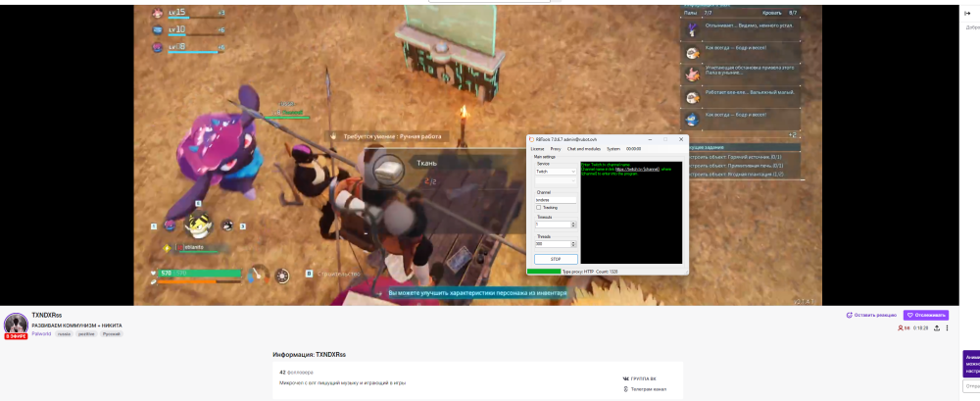
Task: Click the RBTools app icon in title bar
Action: tap(531, 140)
